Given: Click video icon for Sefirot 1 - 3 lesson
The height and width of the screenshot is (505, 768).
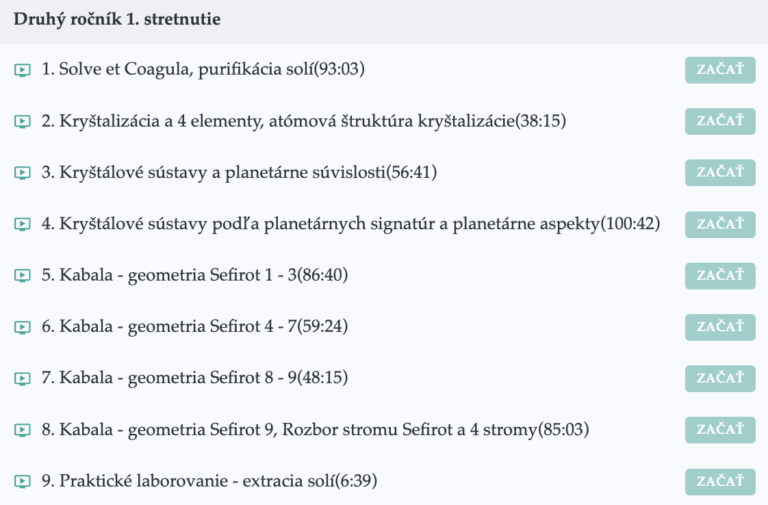Looking at the screenshot, I should [x=22, y=276].
